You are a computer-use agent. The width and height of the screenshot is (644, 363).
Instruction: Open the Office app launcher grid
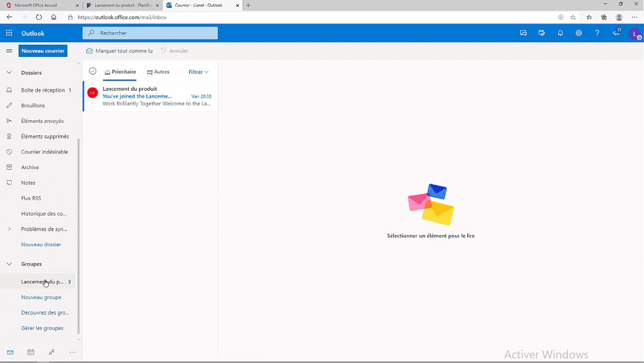coord(9,33)
